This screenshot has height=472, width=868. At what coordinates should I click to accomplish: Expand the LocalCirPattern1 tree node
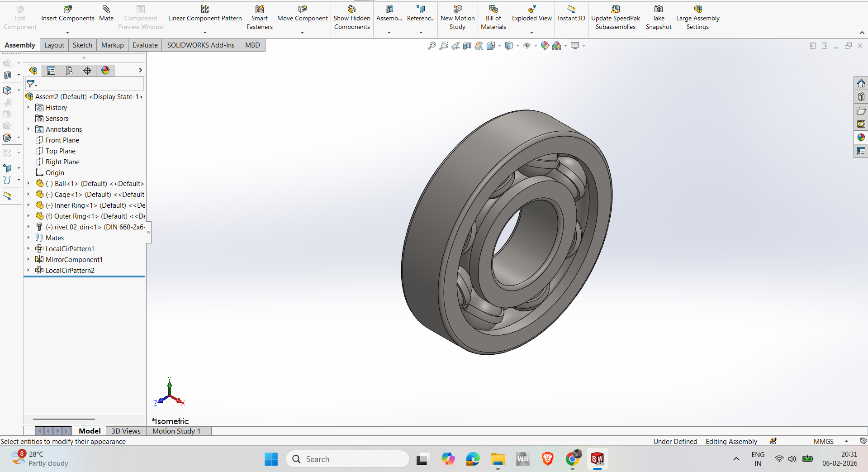point(28,248)
